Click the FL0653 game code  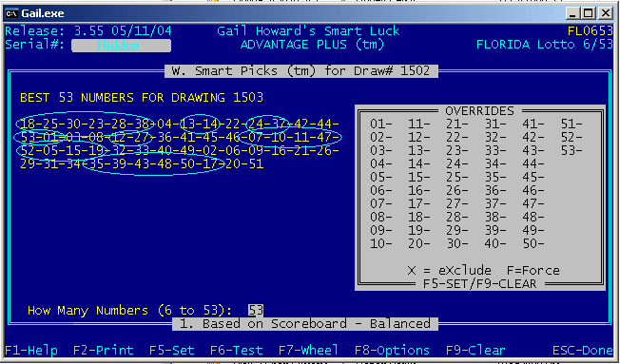(591, 30)
